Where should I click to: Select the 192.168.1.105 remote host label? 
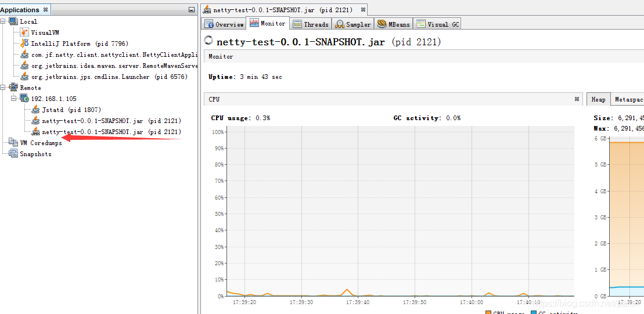point(54,99)
